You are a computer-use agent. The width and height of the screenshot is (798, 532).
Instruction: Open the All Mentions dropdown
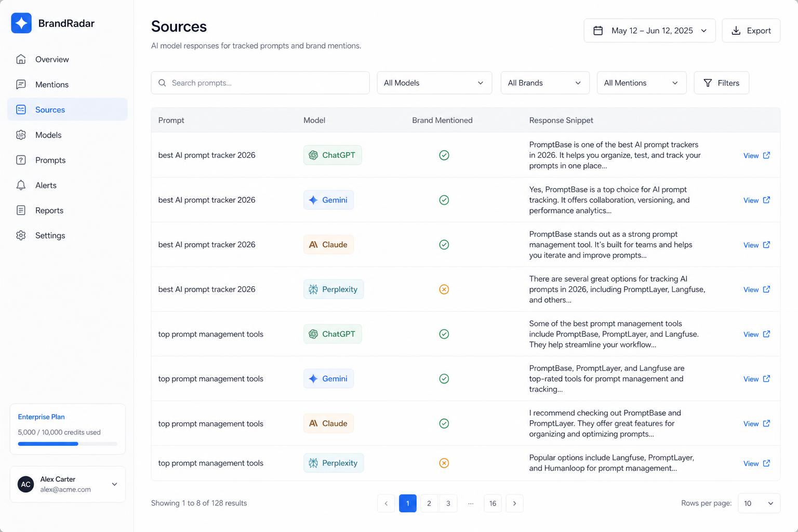coord(642,83)
